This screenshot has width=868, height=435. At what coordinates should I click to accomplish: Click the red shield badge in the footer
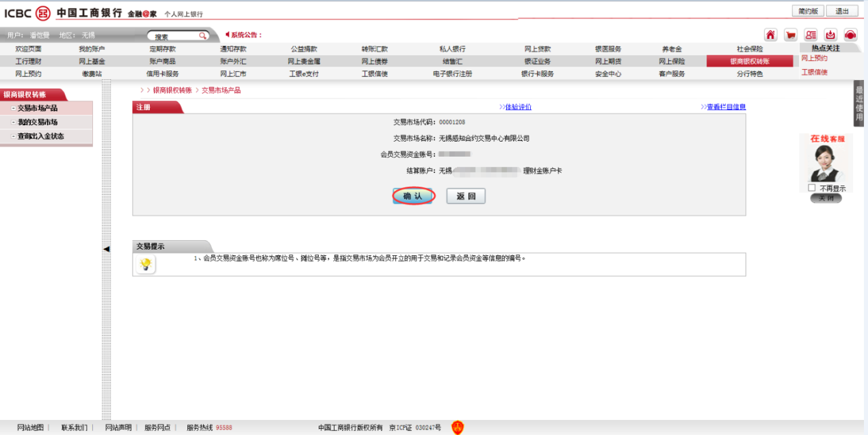[458, 427]
